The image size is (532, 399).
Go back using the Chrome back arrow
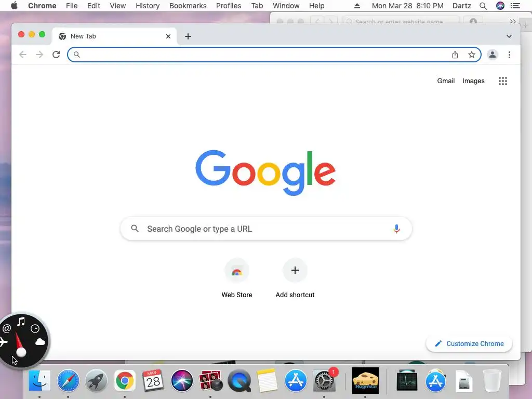click(x=23, y=55)
